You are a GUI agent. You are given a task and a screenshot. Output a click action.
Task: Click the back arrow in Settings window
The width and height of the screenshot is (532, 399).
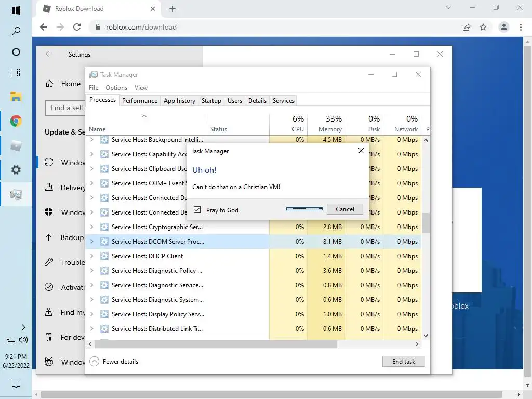49,54
